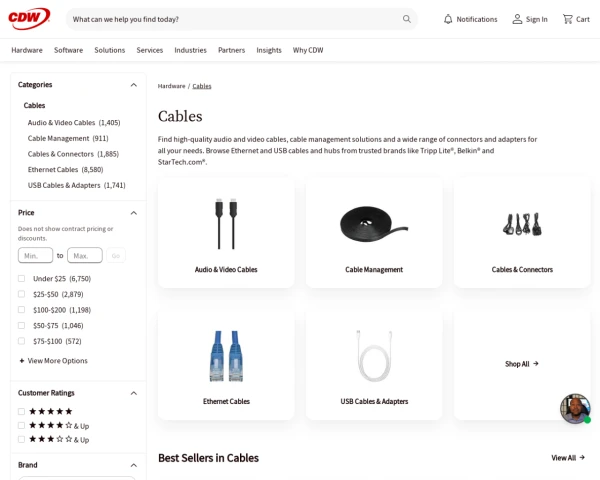Screen dimensions: 600x480
Task: Click the Min price input field
Action: pos(35,255)
